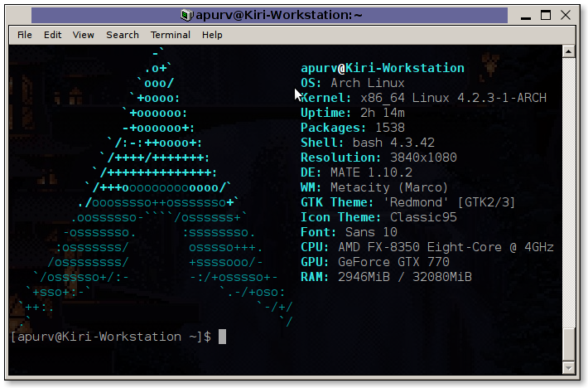The height and width of the screenshot is (388, 588).
Task: Open the Help menu
Action: coord(212,35)
